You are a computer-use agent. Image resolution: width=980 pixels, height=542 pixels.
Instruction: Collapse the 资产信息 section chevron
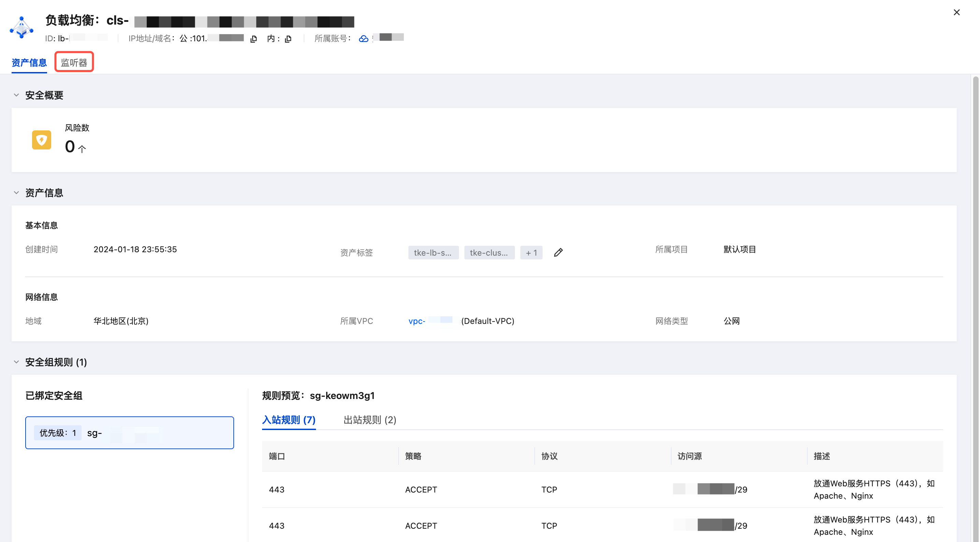[16, 192]
